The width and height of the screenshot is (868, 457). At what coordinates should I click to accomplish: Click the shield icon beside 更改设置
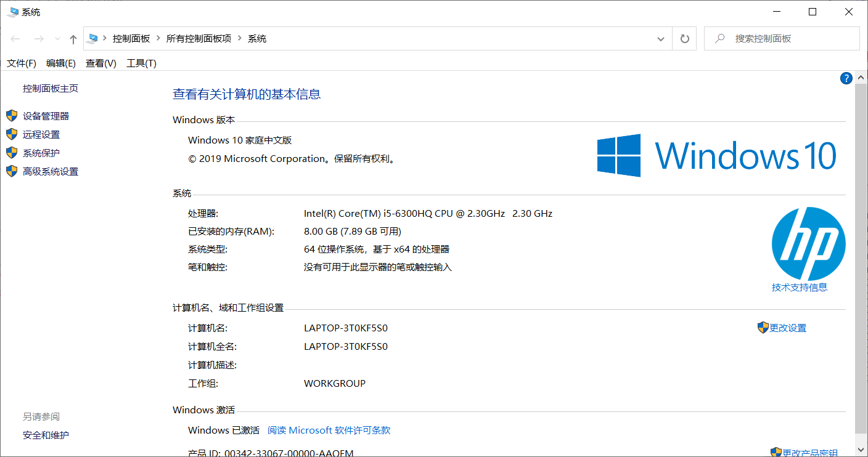click(x=763, y=328)
